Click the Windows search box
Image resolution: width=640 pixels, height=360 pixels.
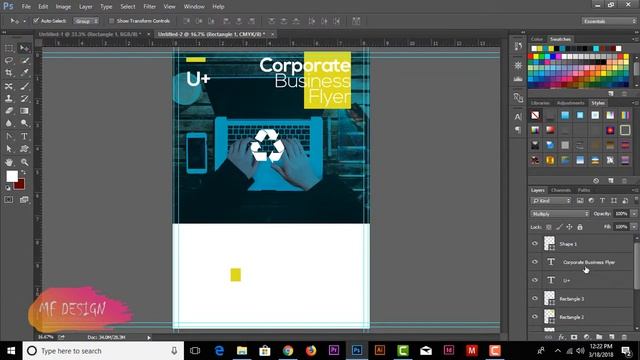(104, 351)
